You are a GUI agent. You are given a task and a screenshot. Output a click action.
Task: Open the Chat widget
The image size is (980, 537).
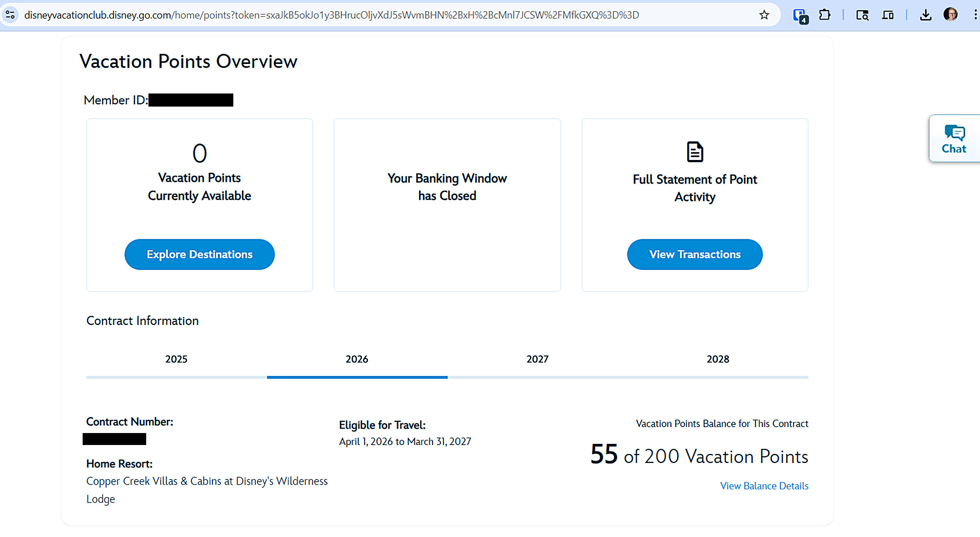pos(954,138)
